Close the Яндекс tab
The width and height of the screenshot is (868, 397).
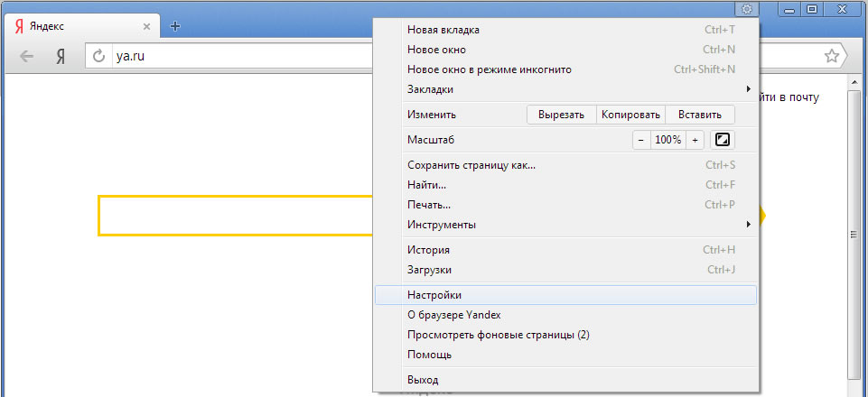click(146, 26)
